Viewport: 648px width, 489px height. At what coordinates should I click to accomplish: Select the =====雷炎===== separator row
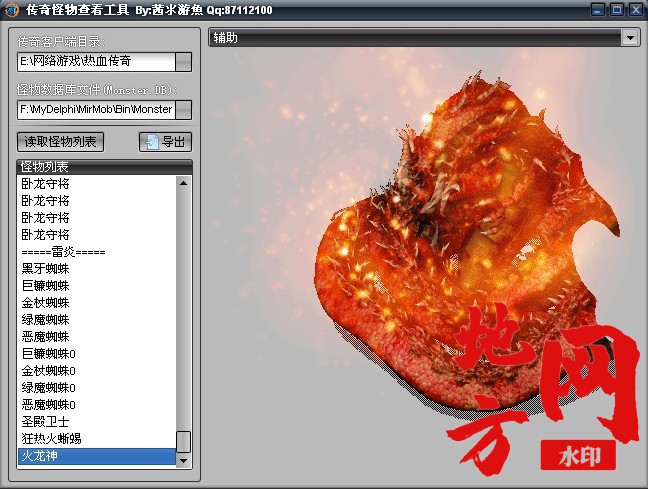[97, 252]
